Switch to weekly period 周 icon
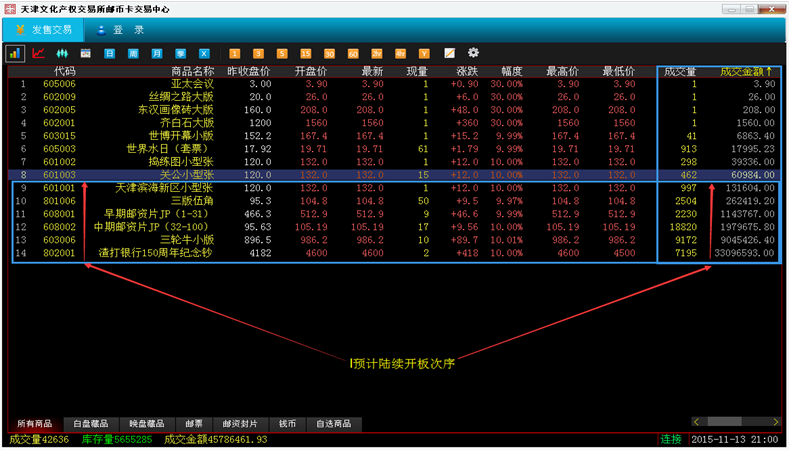Viewport: 789px width, 450px height. click(133, 53)
